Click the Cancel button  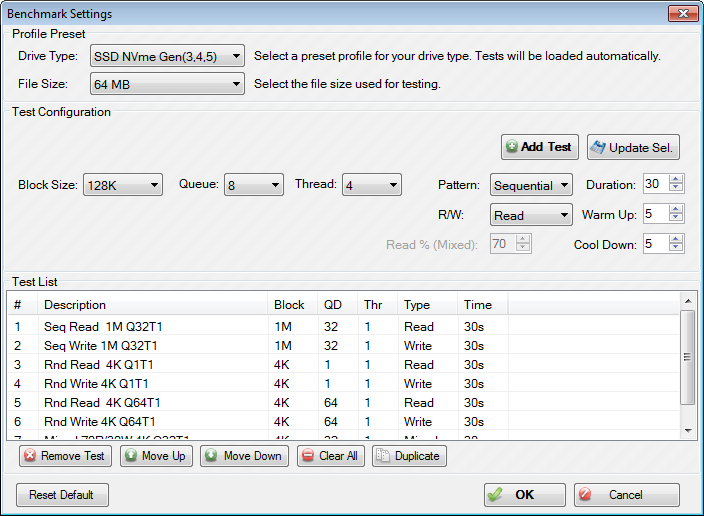coord(626,495)
